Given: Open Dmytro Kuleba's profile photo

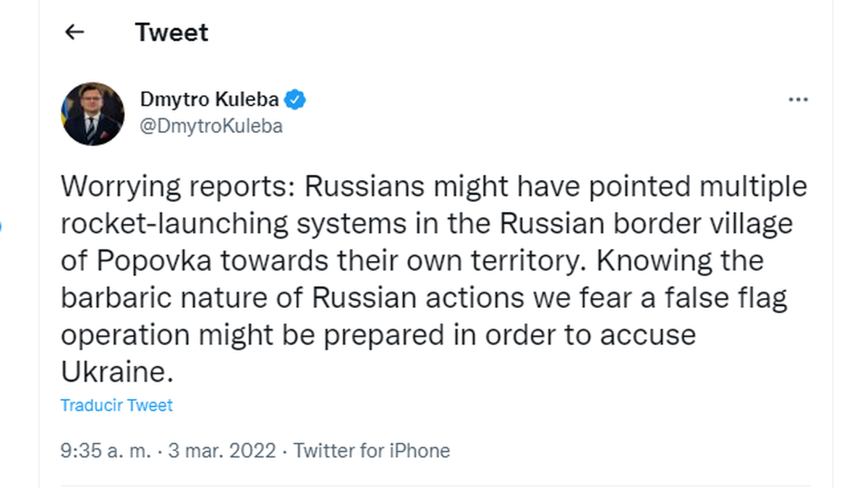Looking at the screenshot, I should click(x=93, y=114).
